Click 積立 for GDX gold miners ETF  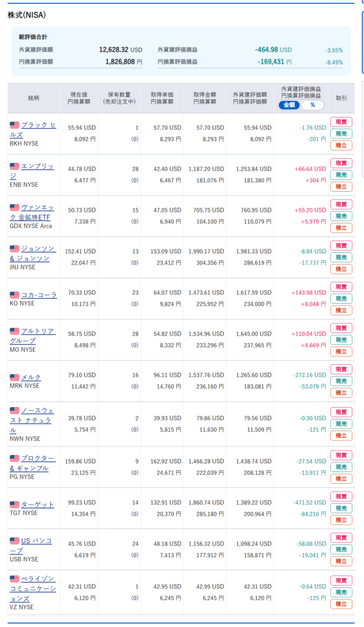(341, 228)
